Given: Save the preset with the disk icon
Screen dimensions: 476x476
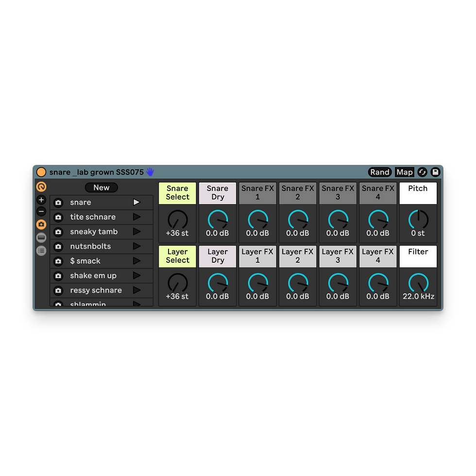Looking at the screenshot, I should (x=435, y=172).
